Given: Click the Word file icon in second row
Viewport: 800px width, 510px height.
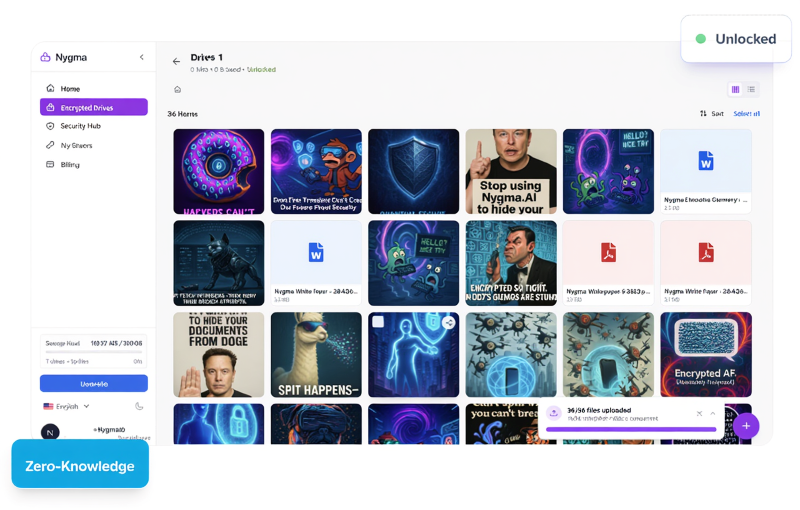Looking at the screenshot, I should click(x=316, y=252).
